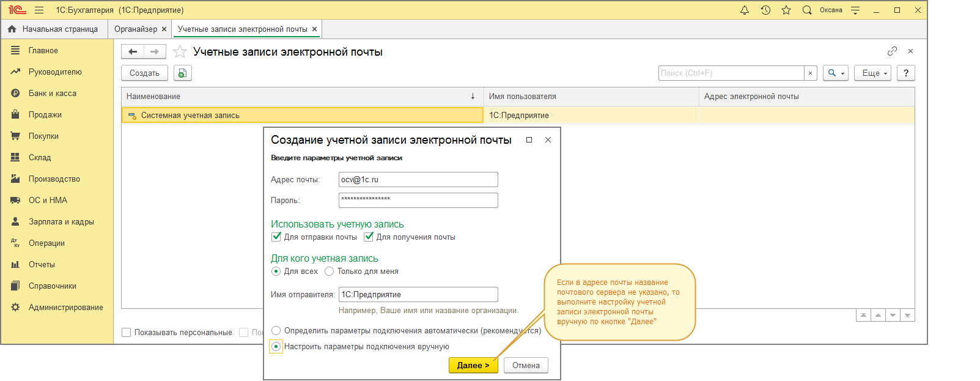Open favorites star icon in title bar
The height and width of the screenshot is (381, 980).
click(786, 10)
